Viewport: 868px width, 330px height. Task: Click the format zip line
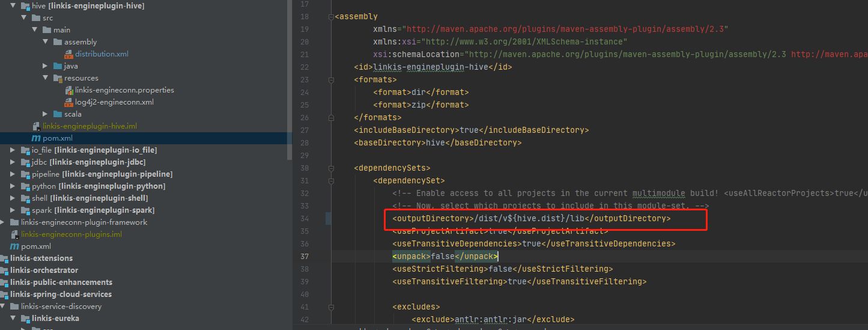pyautogui.click(x=420, y=105)
